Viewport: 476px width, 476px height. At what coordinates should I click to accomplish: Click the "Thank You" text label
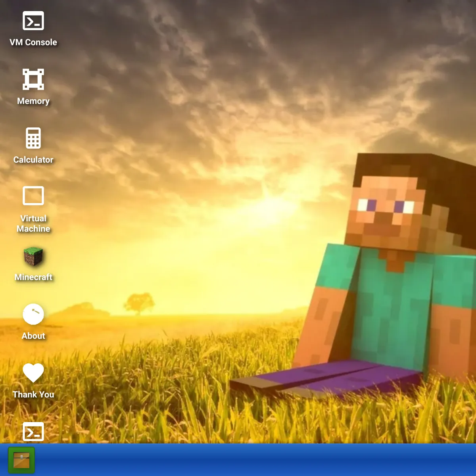33,395
